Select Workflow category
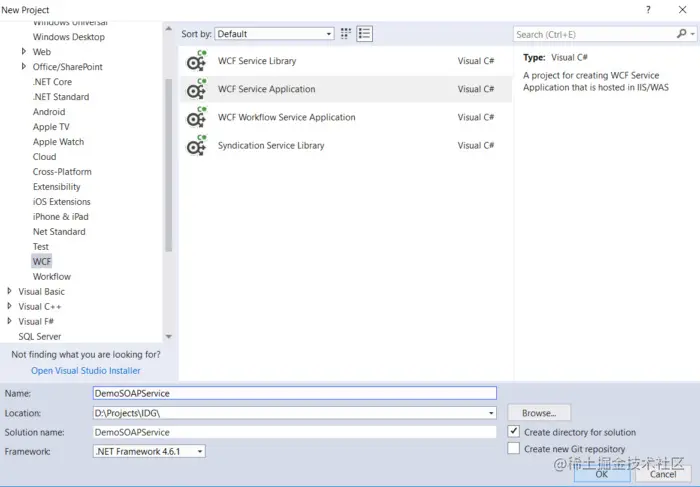 coord(52,276)
